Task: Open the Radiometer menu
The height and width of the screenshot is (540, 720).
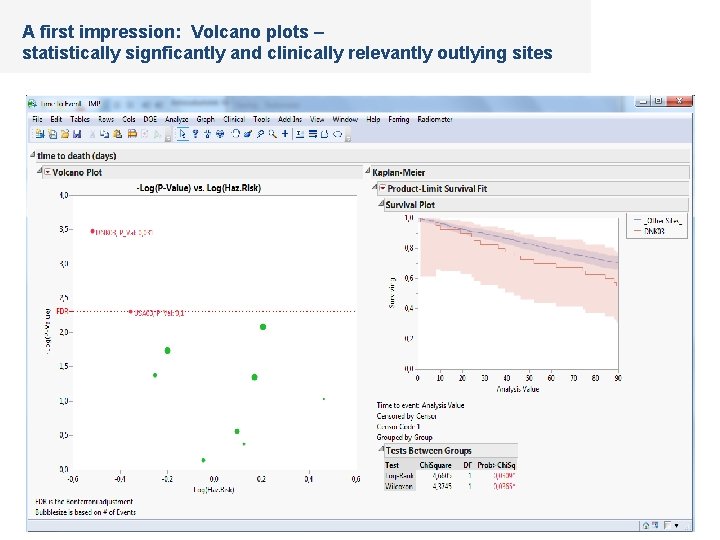Action: (435, 119)
